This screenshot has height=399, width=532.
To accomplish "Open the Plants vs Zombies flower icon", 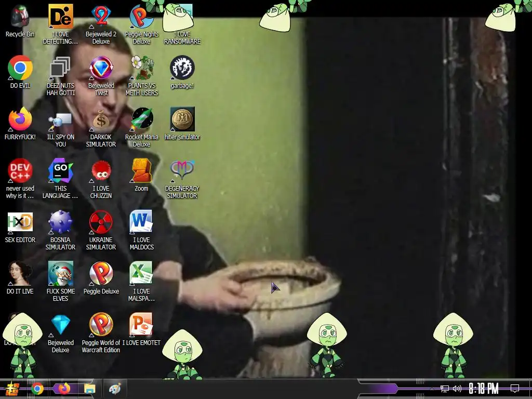I will [x=141, y=68].
